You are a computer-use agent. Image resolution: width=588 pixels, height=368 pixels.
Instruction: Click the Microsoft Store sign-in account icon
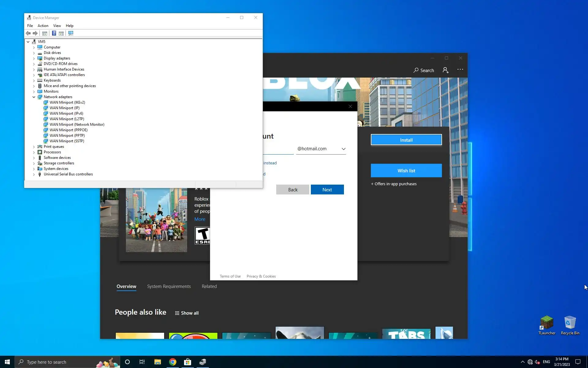coord(445,70)
